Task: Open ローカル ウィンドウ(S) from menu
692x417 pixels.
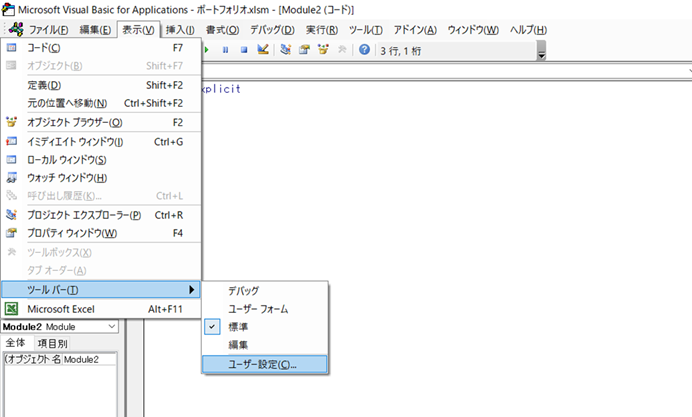Action: (101, 160)
